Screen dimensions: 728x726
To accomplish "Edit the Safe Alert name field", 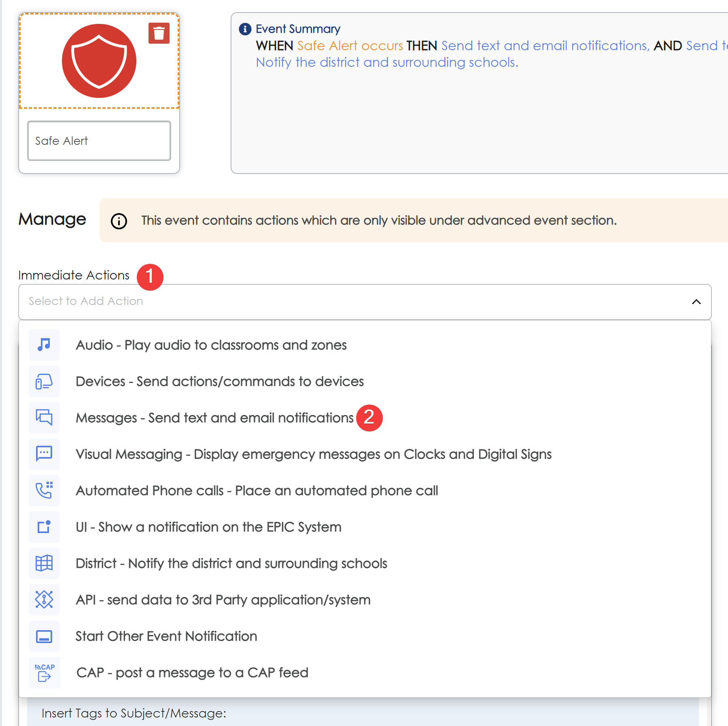I will tap(99, 141).
